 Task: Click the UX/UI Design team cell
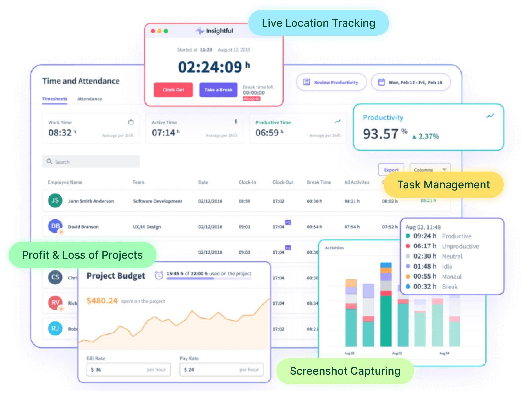pyautogui.click(x=147, y=227)
